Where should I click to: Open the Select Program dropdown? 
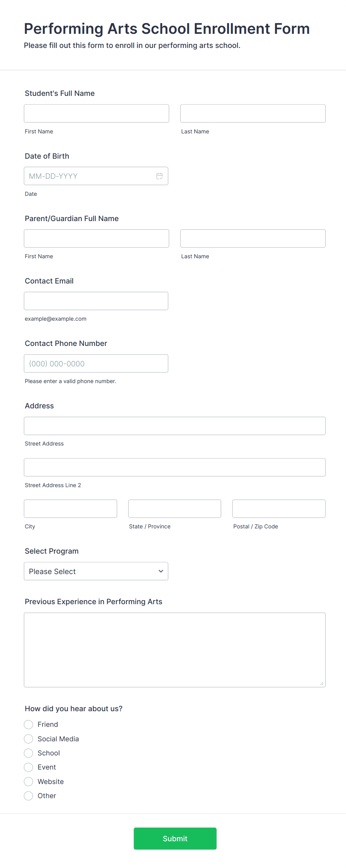(x=96, y=571)
